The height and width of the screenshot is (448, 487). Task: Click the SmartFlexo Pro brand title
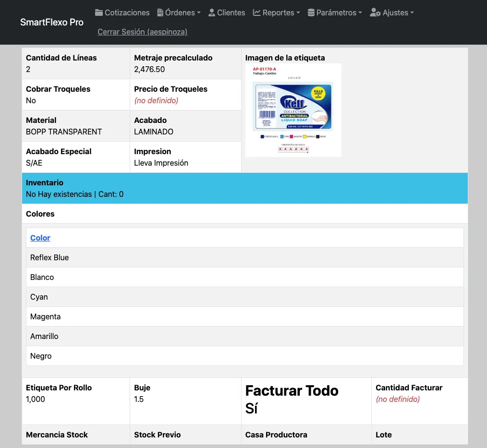52,22
